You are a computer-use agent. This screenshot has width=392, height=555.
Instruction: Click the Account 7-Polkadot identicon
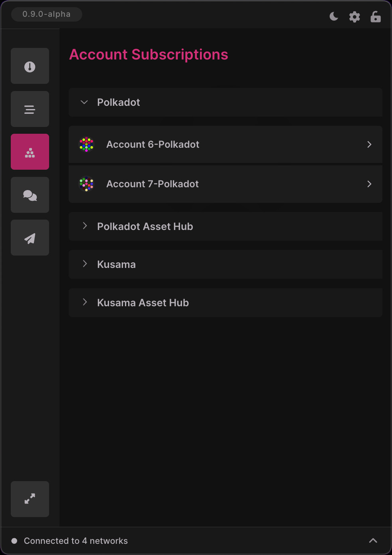tap(86, 184)
